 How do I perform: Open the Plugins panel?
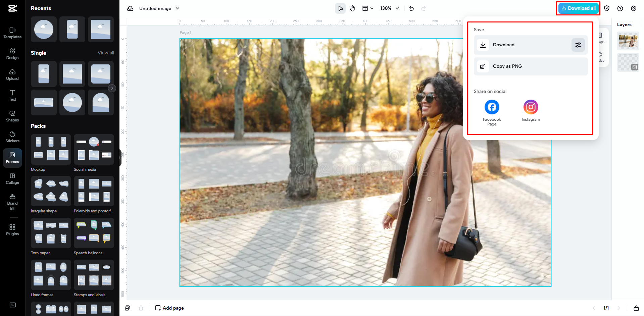12,230
